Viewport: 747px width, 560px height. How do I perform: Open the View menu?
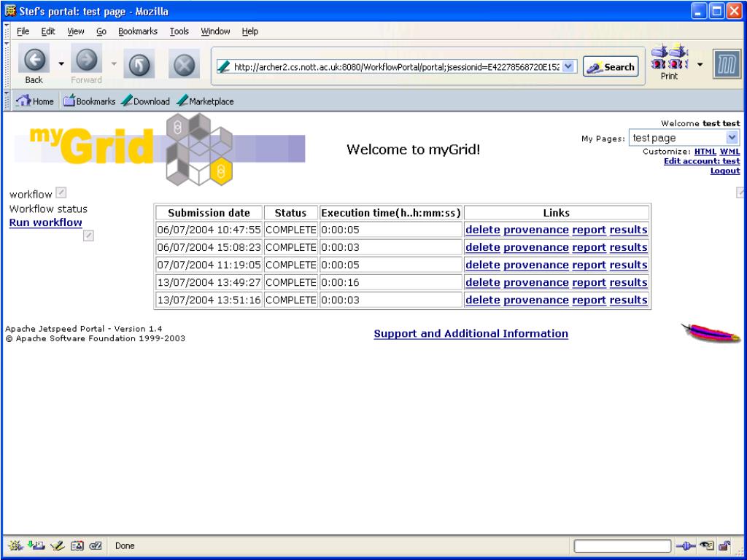(x=76, y=31)
